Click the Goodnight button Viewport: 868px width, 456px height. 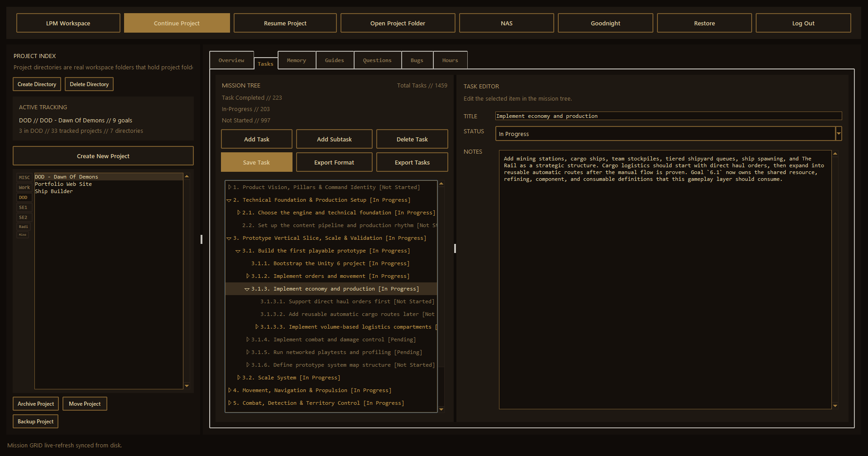coord(605,23)
